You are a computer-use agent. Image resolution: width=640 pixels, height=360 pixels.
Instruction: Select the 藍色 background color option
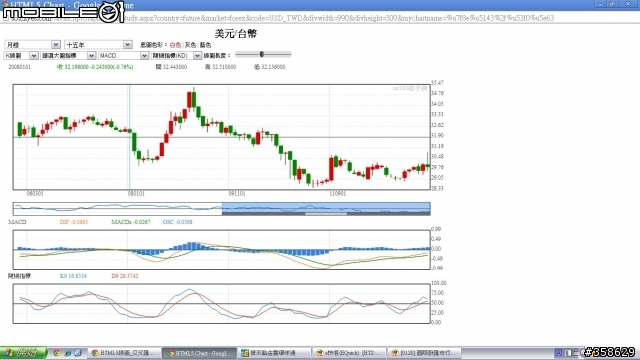point(205,45)
